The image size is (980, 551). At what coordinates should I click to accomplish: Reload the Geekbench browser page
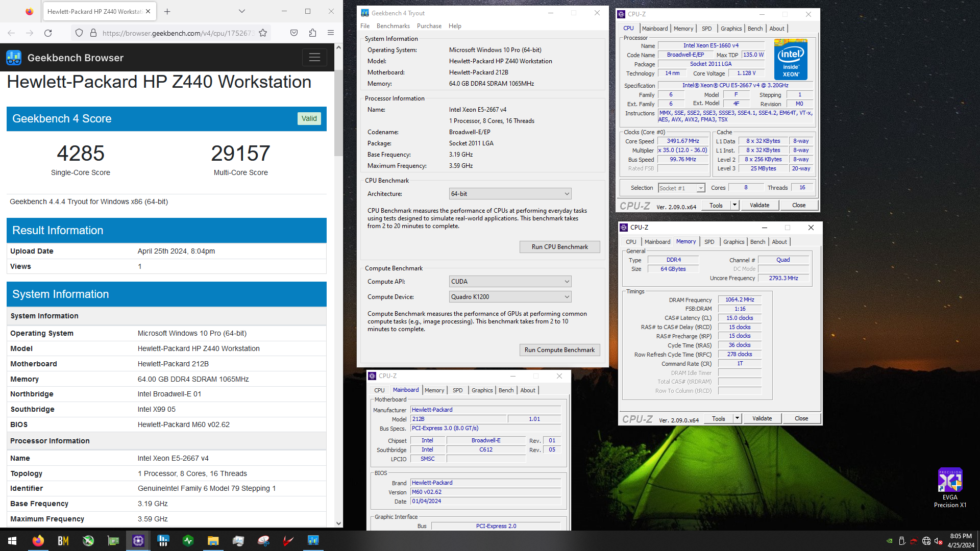click(48, 33)
